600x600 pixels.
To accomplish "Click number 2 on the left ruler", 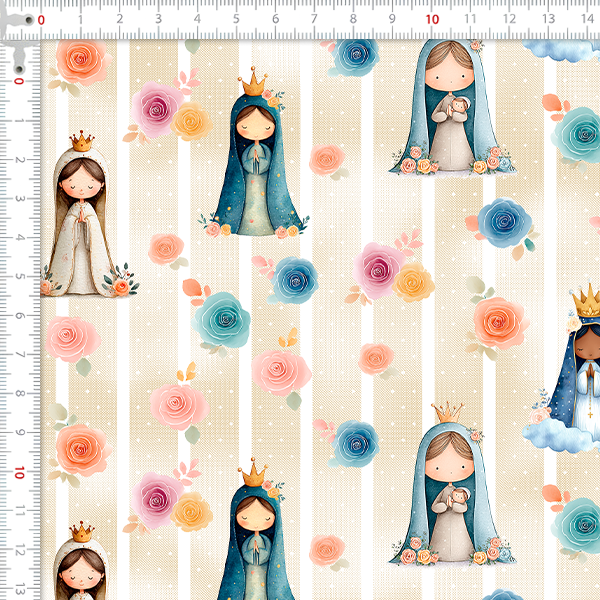I will 19,160.
